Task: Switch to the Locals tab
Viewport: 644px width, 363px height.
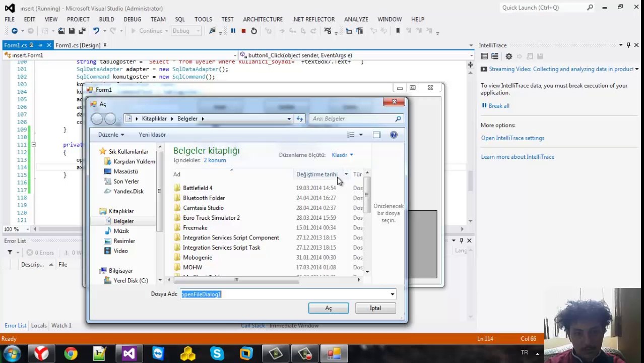Action: (x=39, y=326)
